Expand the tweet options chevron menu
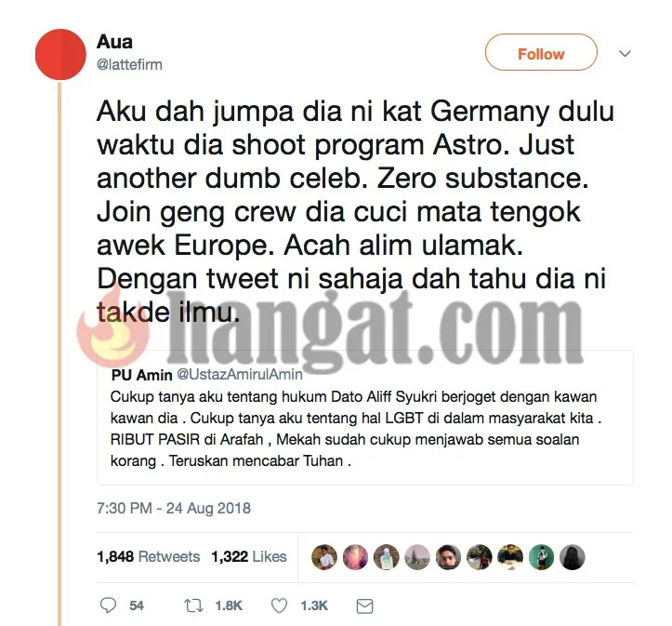Image resolution: width=672 pixels, height=626 pixels. [626, 54]
